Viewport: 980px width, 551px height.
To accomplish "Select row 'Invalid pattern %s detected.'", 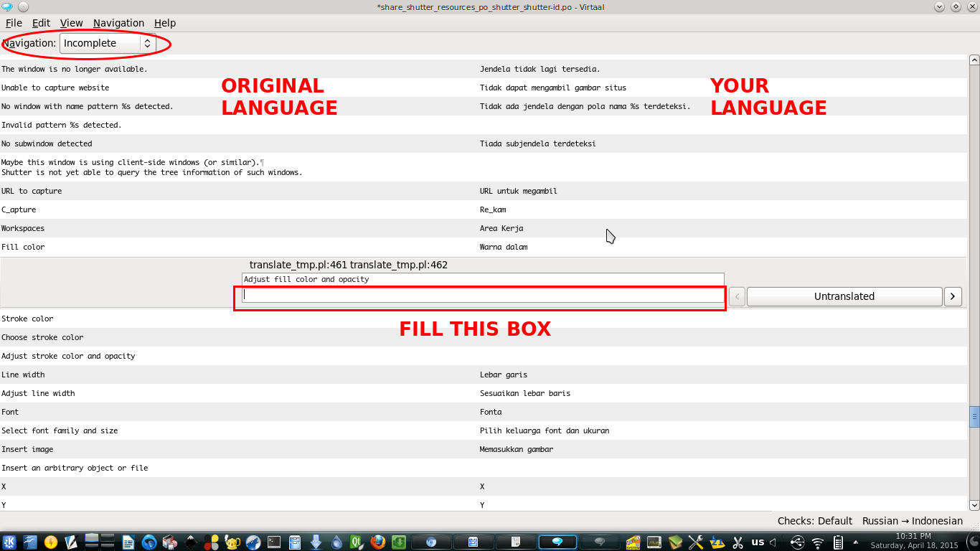I will 484,125.
